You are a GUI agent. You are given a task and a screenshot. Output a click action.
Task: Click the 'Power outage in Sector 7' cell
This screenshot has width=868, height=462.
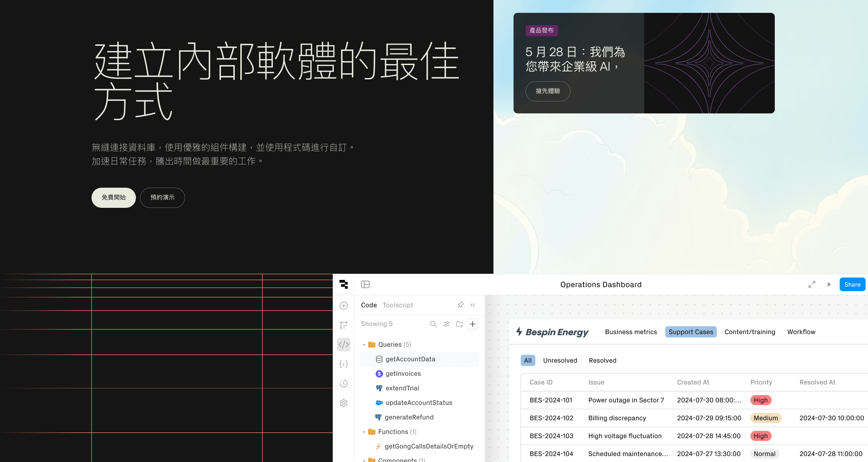pos(626,400)
